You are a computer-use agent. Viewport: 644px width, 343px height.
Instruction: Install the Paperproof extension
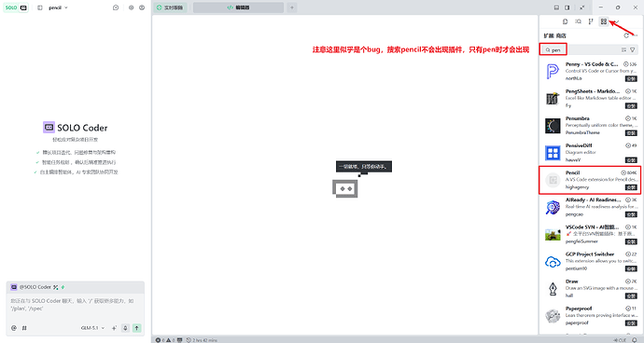pyautogui.click(x=631, y=322)
